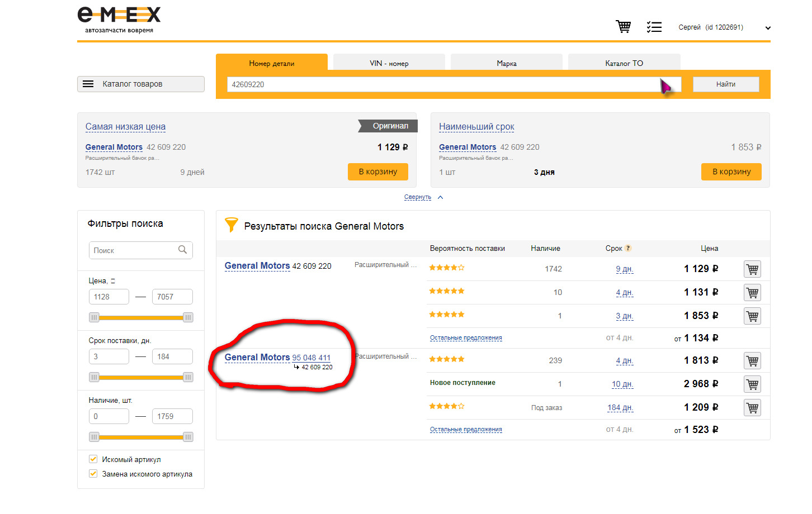Click star rating in the Под заказ row
The image size is (812, 514).
coord(447,406)
